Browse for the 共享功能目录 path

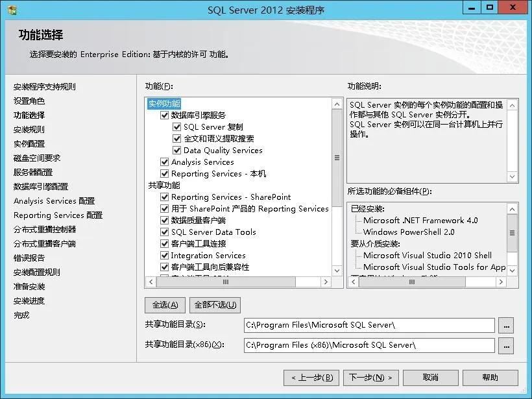tap(506, 326)
